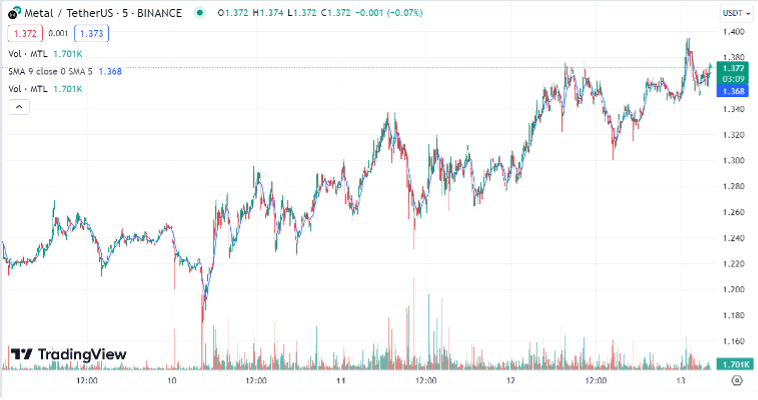Click the date marker 13 on time axis
Screen dimensions: 758x400
click(680, 381)
